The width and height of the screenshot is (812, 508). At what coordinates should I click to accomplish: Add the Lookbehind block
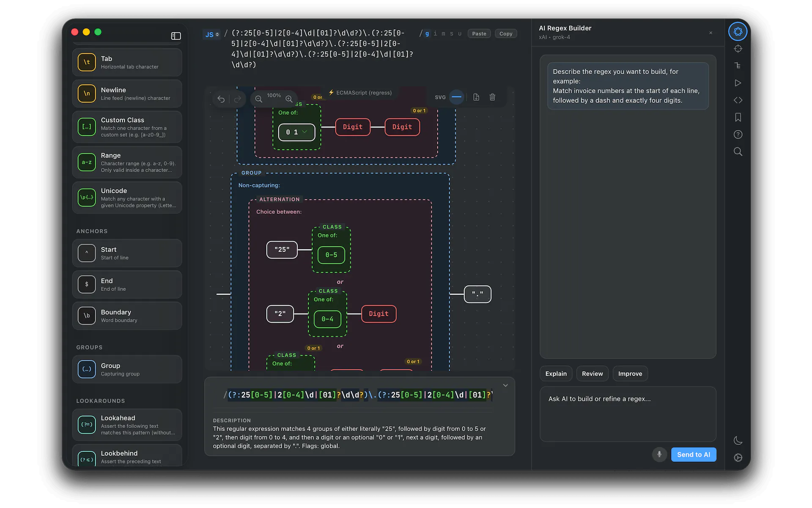[127, 456]
